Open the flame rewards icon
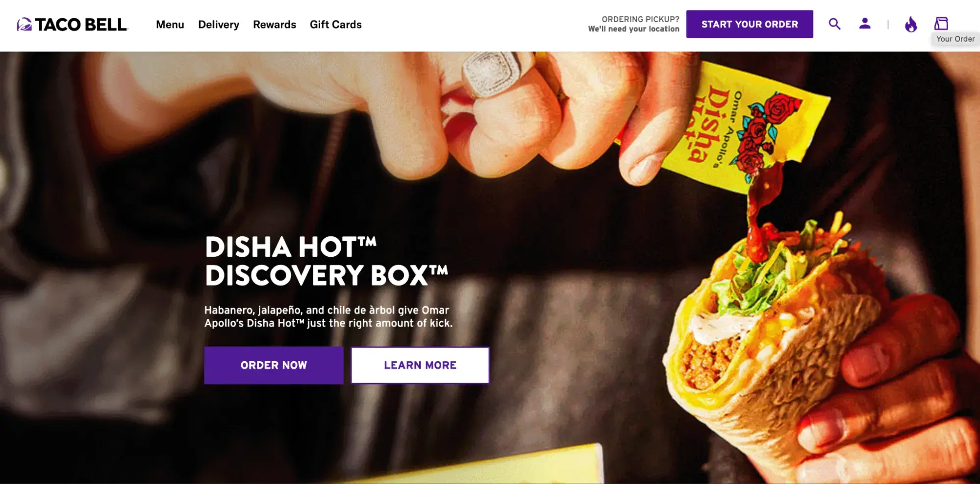980x484 pixels. [x=910, y=24]
